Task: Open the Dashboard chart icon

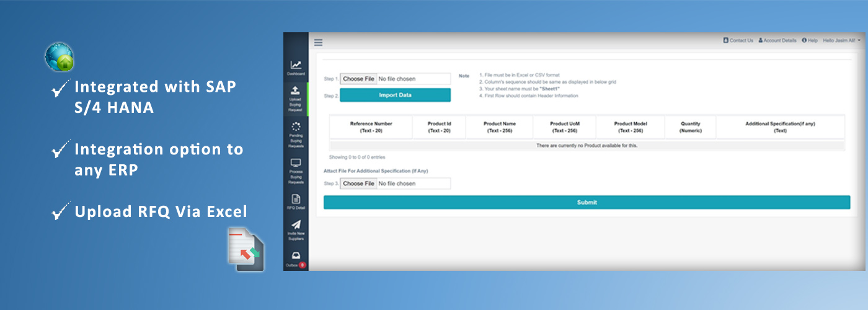Action: pyautogui.click(x=296, y=65)
